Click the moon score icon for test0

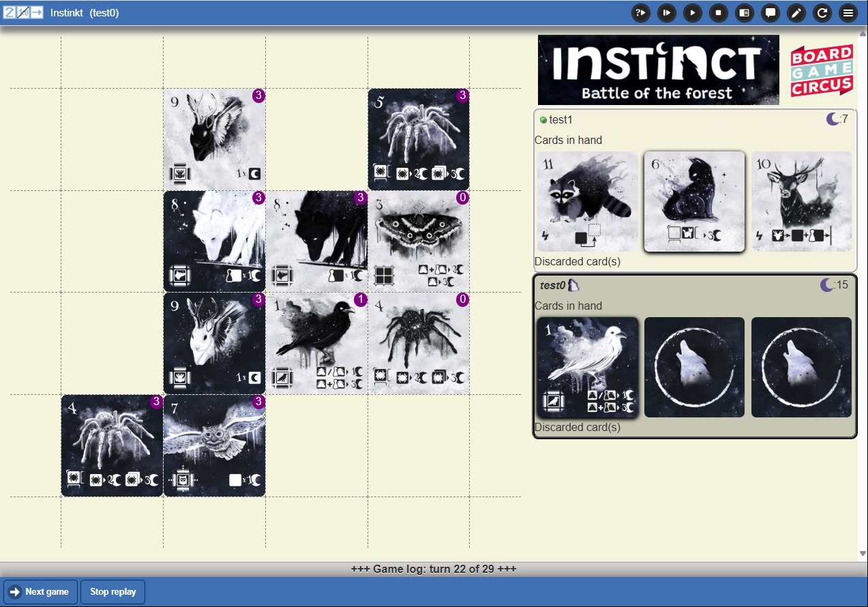tap(828, 285)
